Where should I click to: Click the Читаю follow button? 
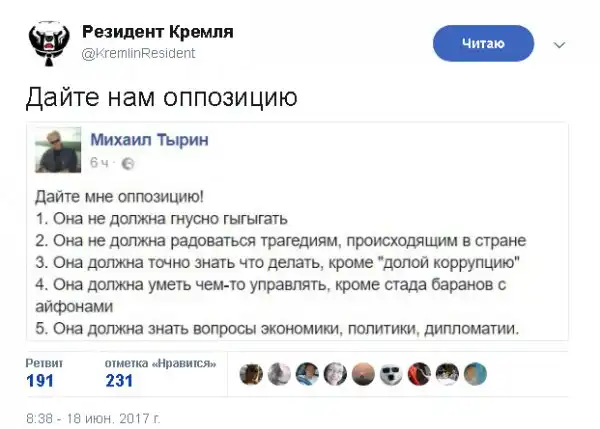[x=483, y=43]
